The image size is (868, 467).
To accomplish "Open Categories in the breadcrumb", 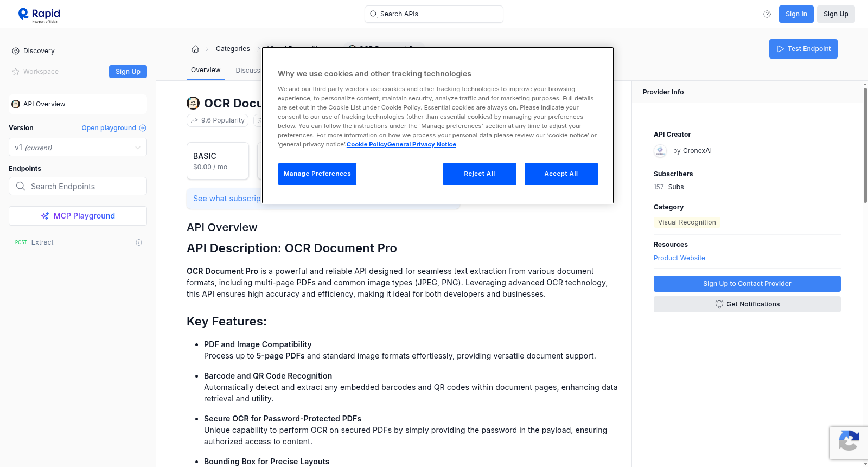I will 233,49.
